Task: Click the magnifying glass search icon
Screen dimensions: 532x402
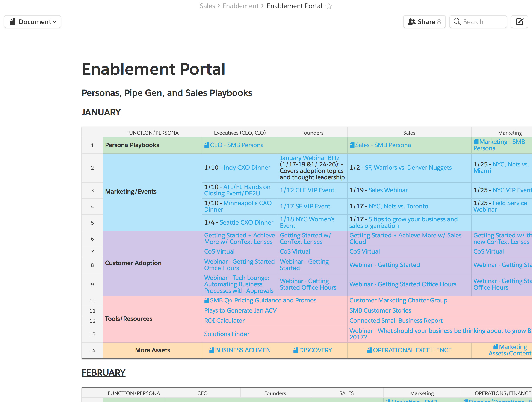Action: coord(457,22)
